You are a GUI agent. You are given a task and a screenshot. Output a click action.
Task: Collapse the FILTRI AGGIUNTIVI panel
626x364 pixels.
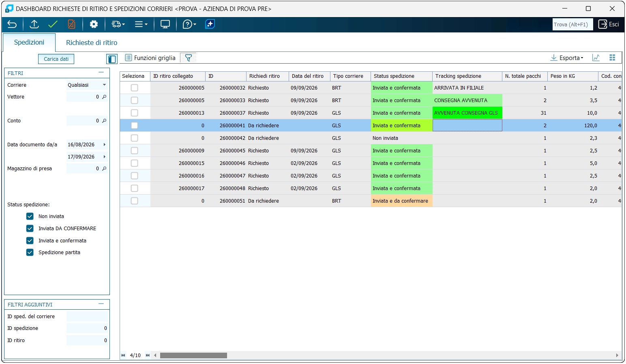(x=101, y=304)
